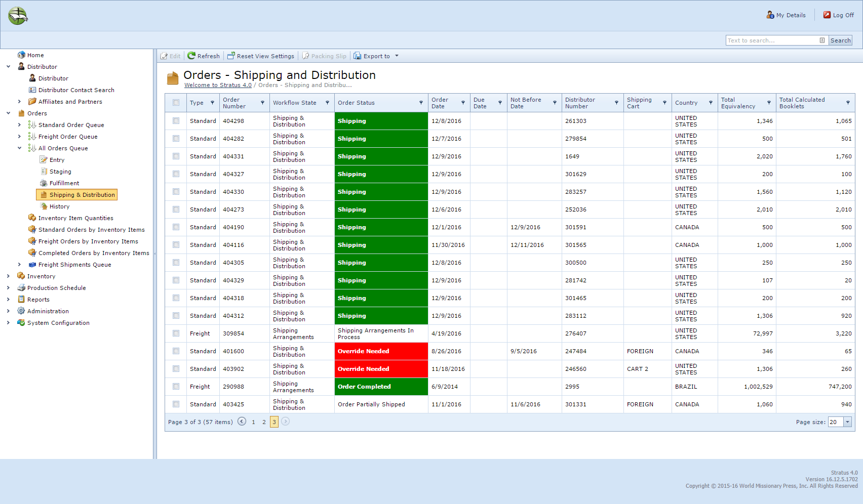
Task: Click the next page arrow in pager
Action: pyautogui.click(x=286, y=421)
